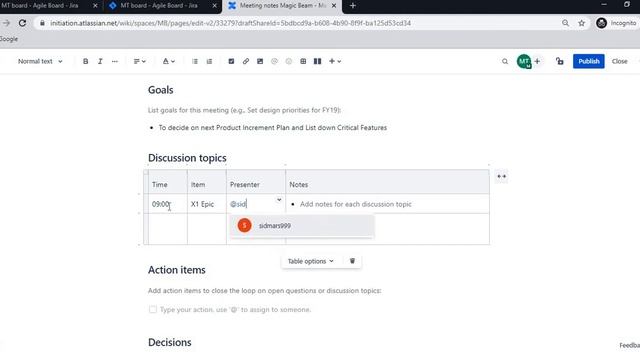
Task: Toggle italic formatting
Action: 100,61
